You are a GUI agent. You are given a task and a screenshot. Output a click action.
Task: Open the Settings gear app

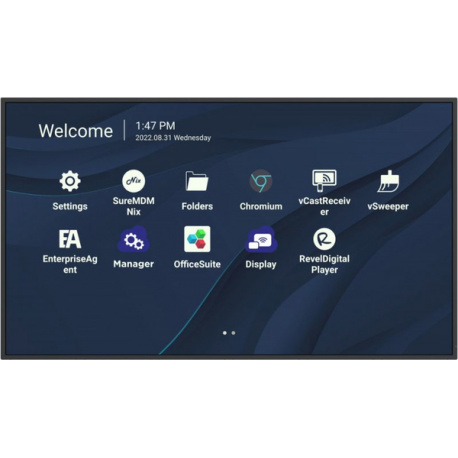coord(70,181)
